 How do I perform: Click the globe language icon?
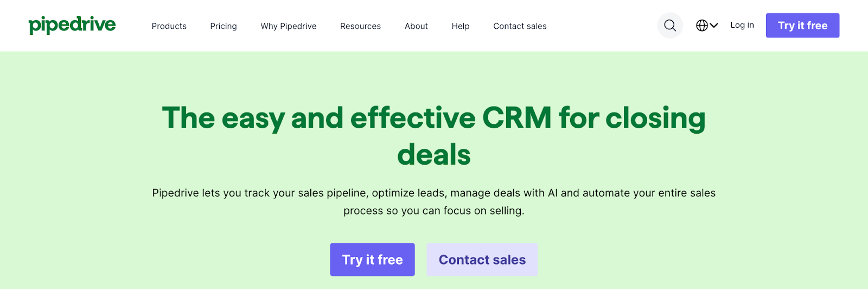[x=702, y=26]
